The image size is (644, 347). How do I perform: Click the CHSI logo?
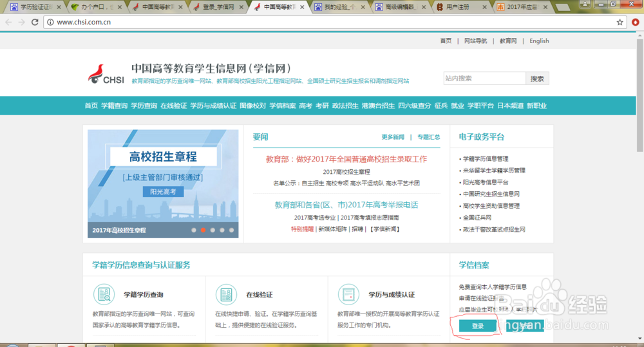coord(106,74)
